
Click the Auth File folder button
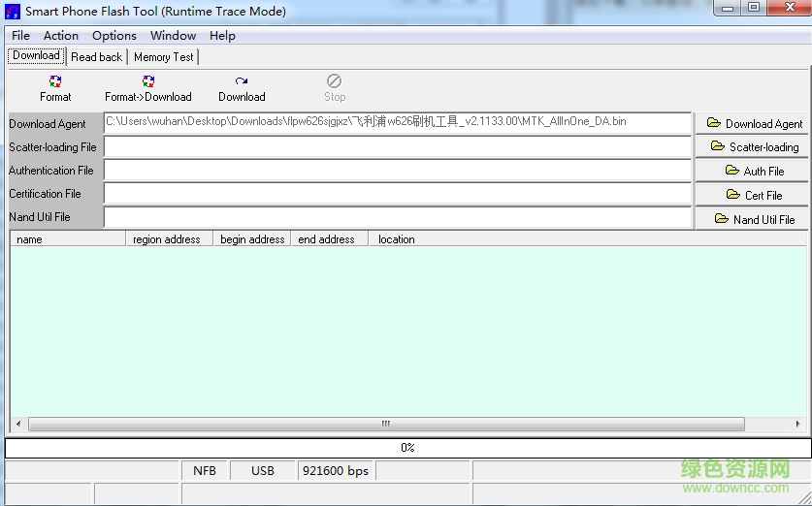coord(753,171)
